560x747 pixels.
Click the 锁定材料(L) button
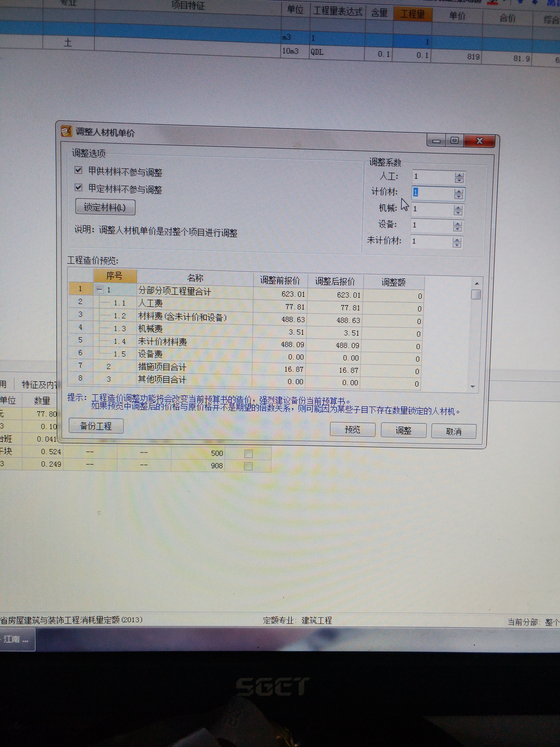(105, 207)
